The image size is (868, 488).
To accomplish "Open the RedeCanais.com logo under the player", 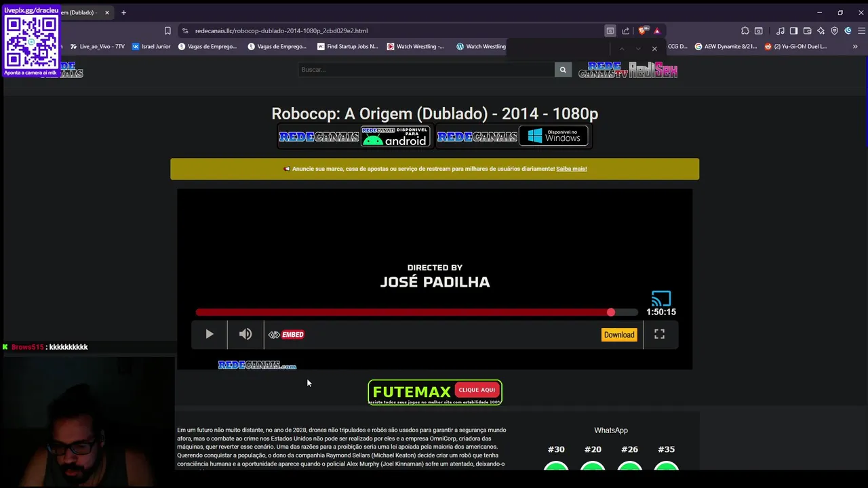I will point(257,365).
